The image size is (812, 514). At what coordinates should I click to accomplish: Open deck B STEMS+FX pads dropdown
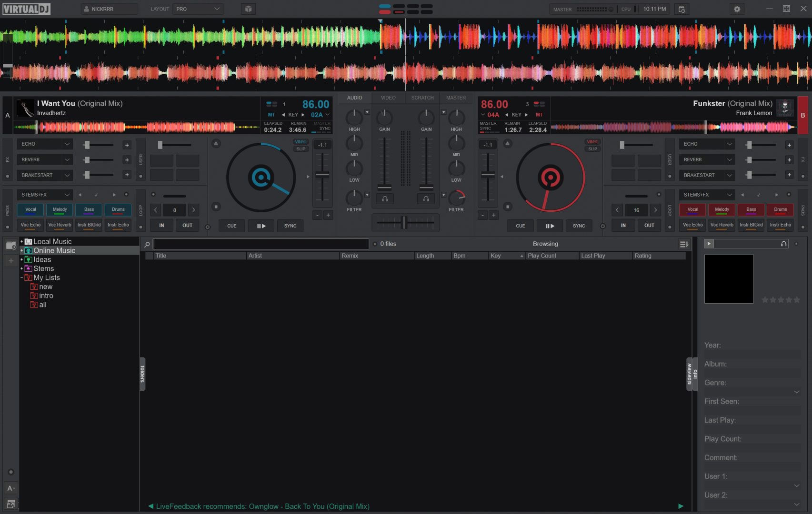(707, 195)
